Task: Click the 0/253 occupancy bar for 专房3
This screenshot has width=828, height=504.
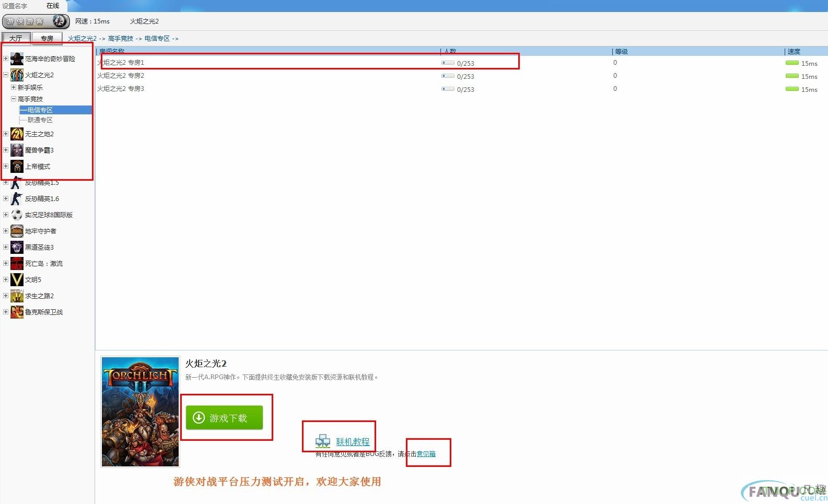Action: tap(448, 89)
